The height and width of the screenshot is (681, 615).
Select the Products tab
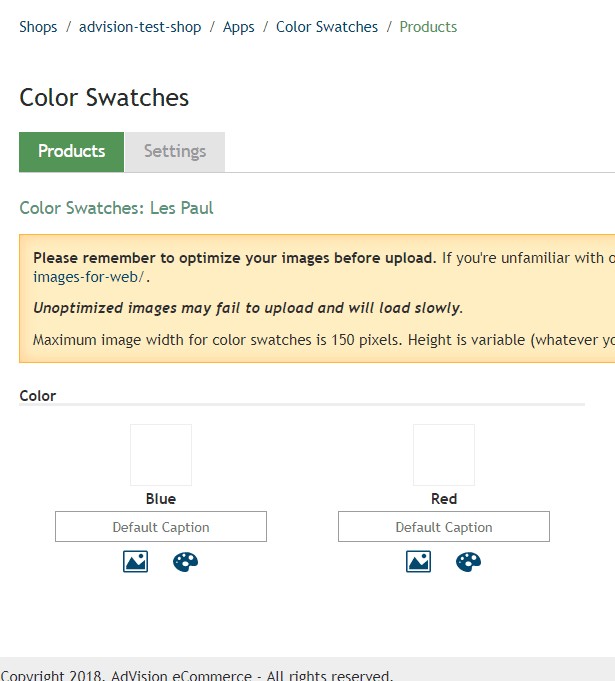point(71,152)
